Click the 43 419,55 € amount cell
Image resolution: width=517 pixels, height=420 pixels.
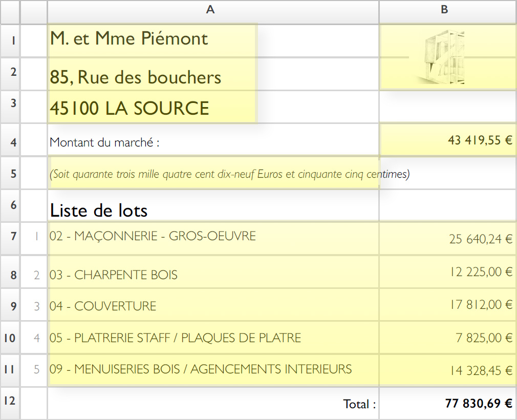[x=480, y=140]
